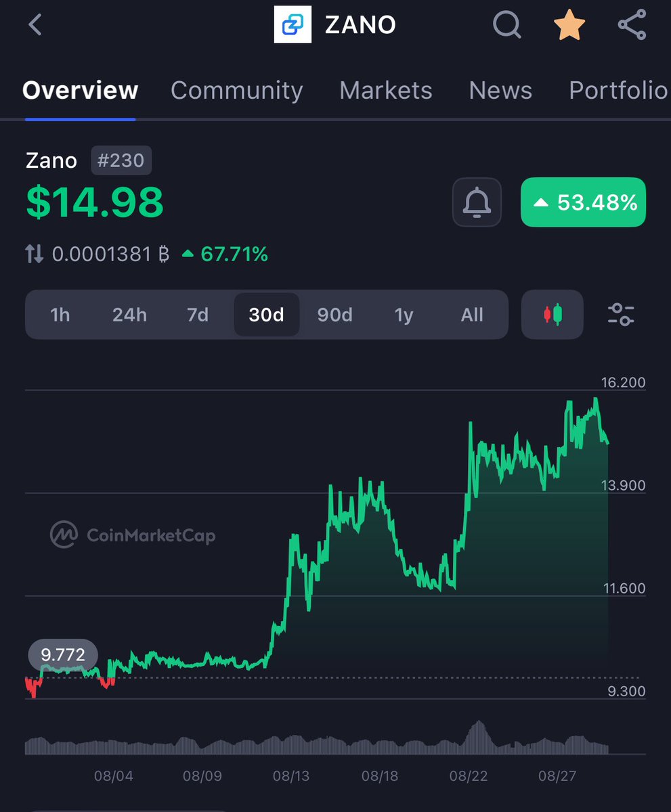Viewport: 671px width, 812px height.
Task: Open the Overview tab
Action: [80, 90]
